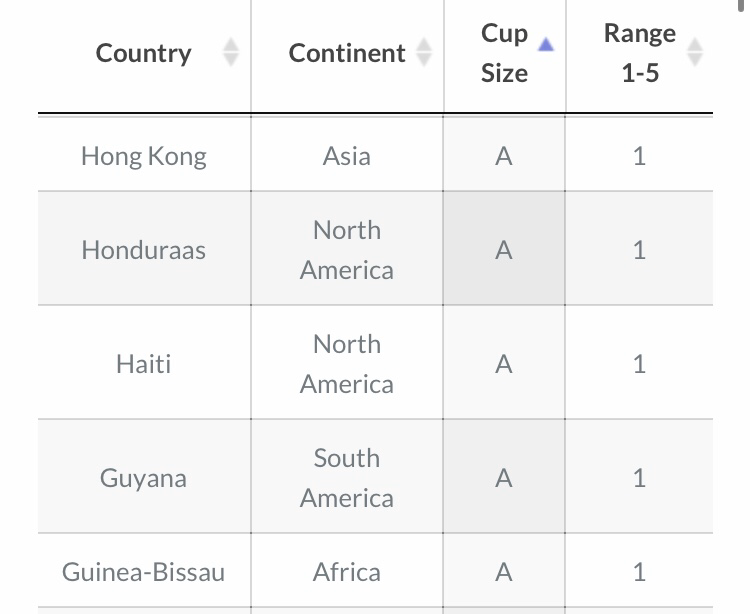Click North America cell in Honduraas row
Viewport: 750px width, 614px height.
coord(347,249)
